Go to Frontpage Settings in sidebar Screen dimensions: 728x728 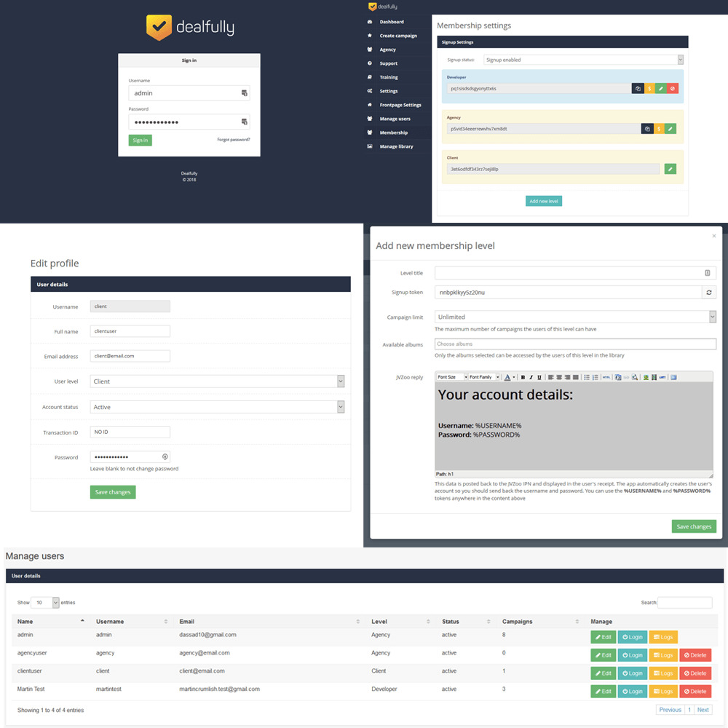[400, 105]
